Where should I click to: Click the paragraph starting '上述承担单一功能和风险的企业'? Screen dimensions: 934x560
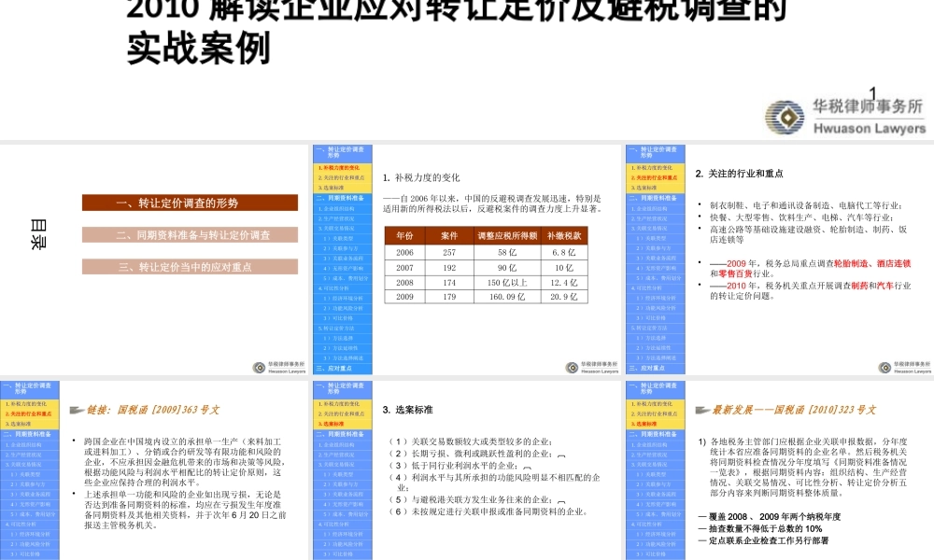[x=185, y=510]
